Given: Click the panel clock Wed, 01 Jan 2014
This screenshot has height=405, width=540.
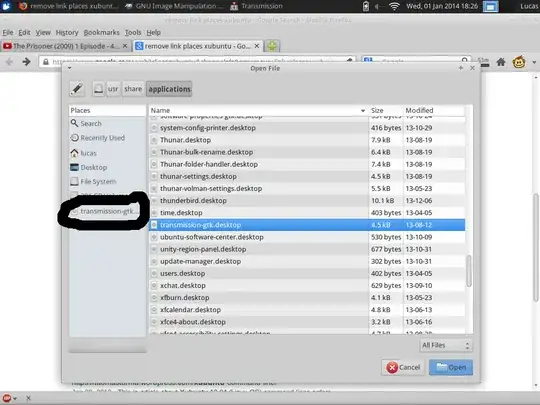Looking at the screenshot, I should [442, 6].
